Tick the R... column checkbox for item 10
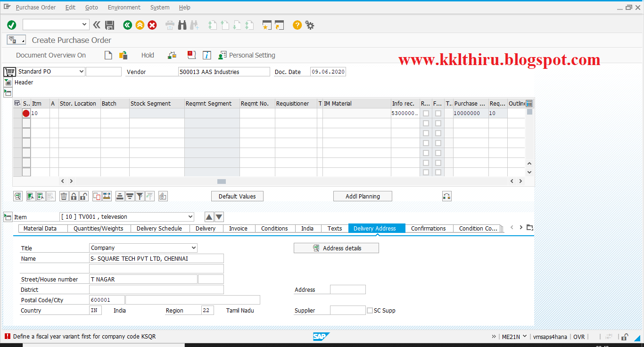This screenshot has width=644, height=347. coord(426,113)
